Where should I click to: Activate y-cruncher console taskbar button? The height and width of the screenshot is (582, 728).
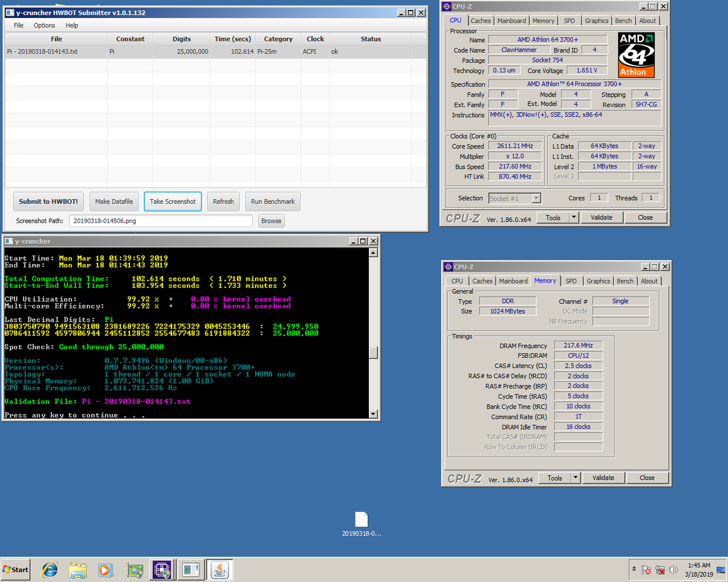click(x=191, y=570)
